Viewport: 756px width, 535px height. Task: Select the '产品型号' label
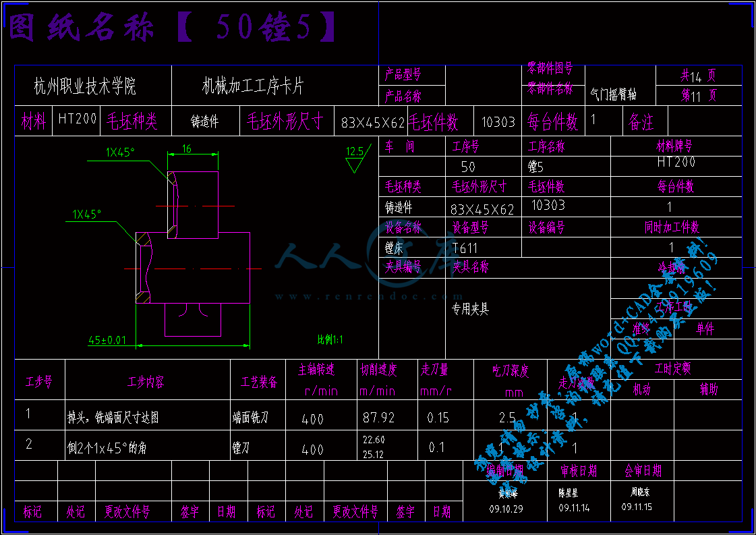pos(403,74)
